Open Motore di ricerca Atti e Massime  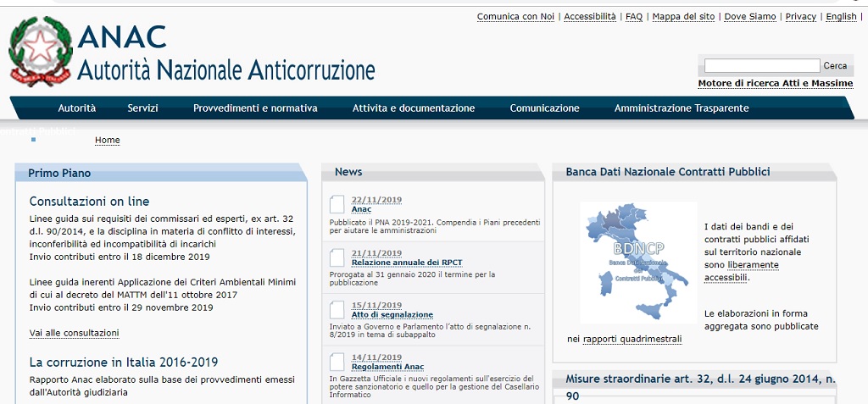pyautogui.click(x=776, y=84)
